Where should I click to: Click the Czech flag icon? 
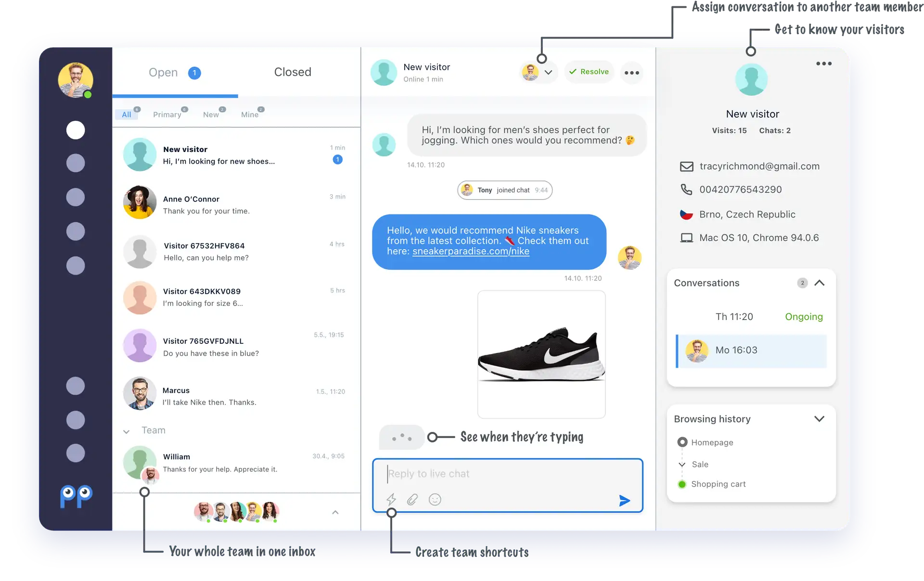[686, 215]
